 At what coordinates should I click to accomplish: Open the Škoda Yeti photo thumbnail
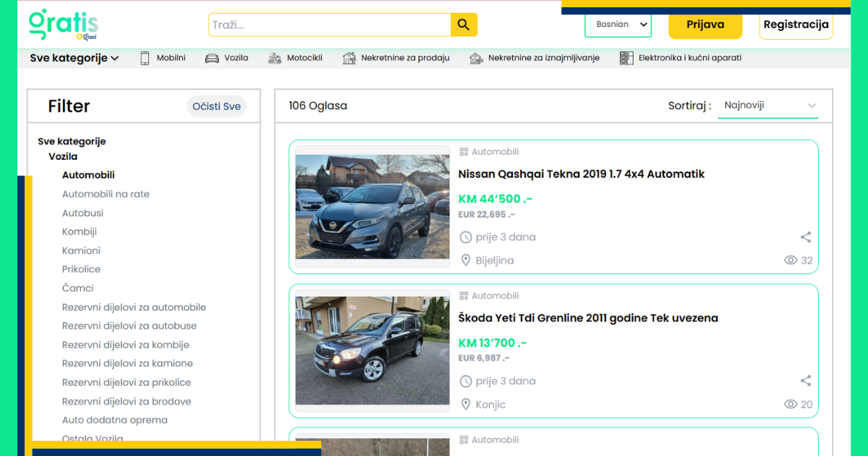373,350
